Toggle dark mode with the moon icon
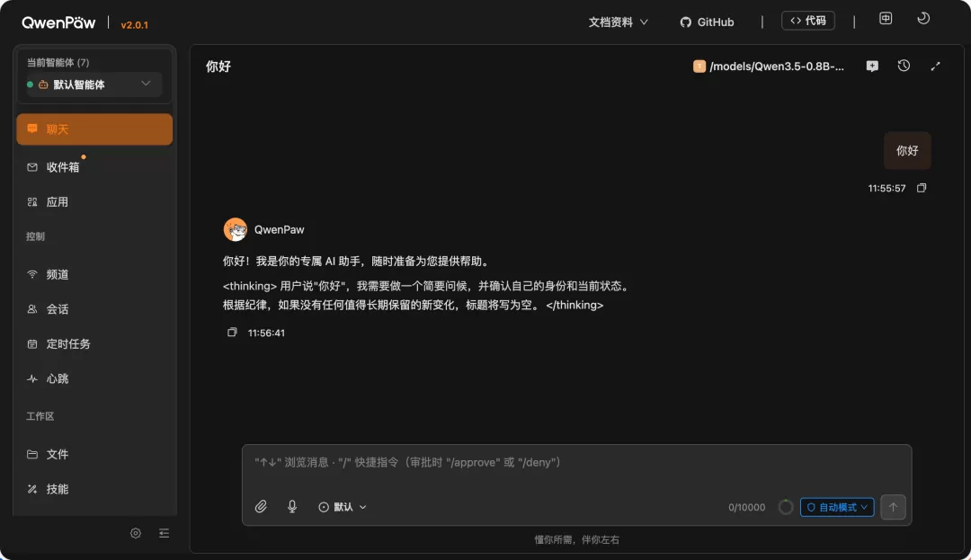 [923, 19]
